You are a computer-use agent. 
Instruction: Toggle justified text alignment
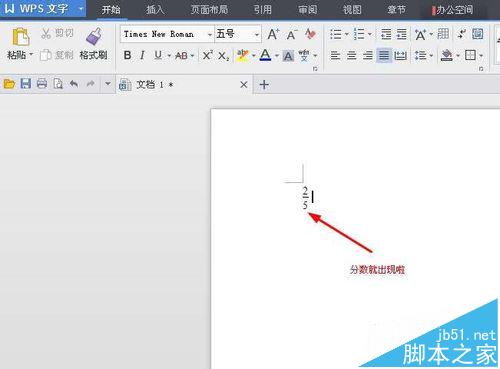click(384, 55)
